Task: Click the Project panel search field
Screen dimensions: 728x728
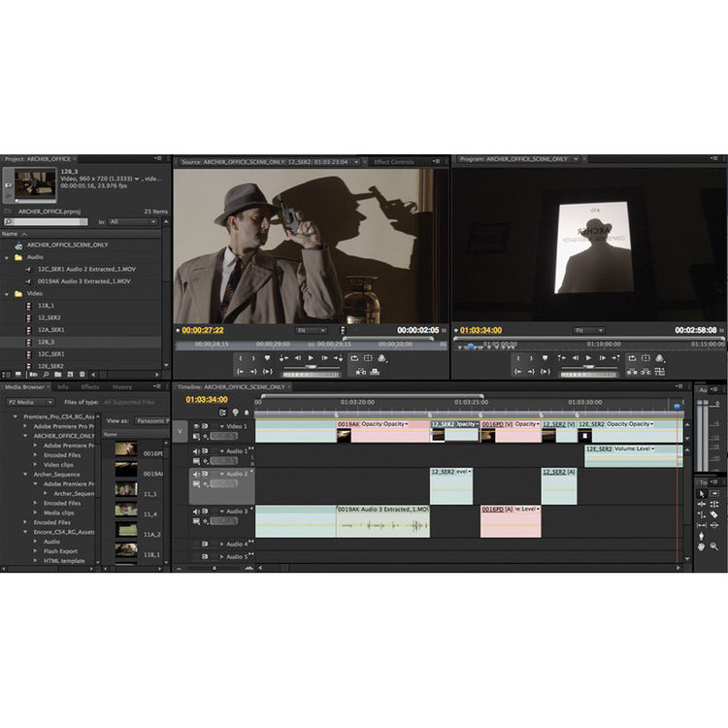Action: click(x=44, y=221)
